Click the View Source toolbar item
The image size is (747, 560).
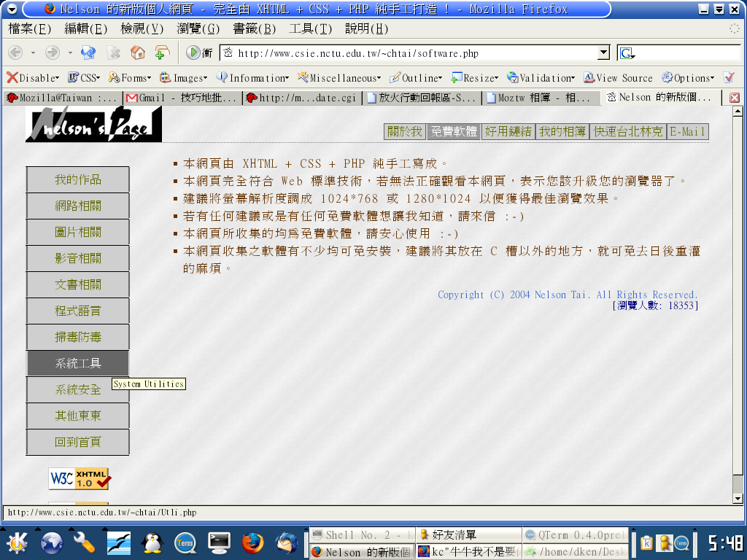pos(618,78)
